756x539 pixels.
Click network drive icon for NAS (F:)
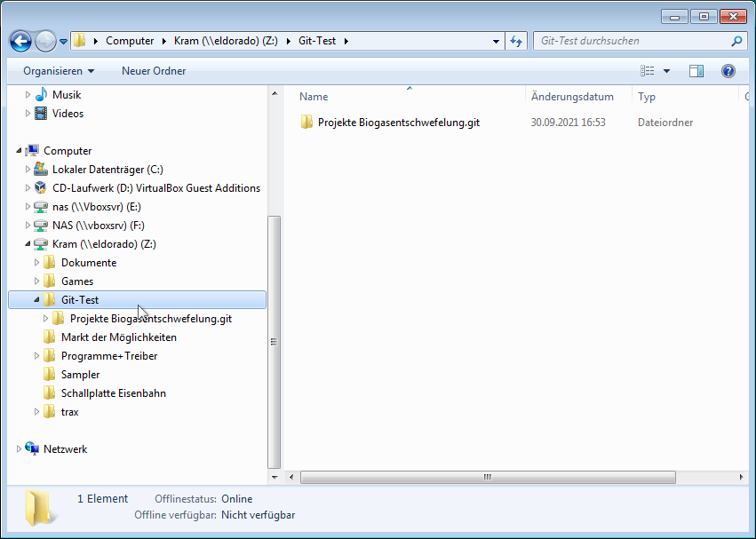point(41,226)
